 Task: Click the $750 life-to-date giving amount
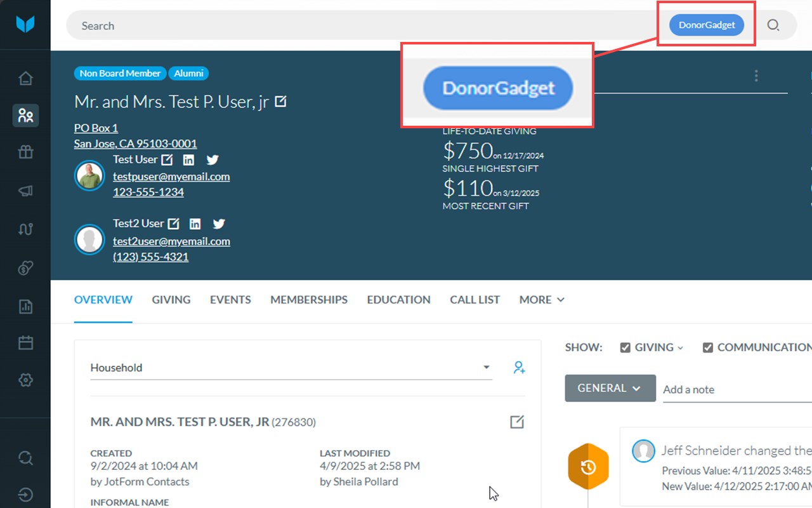468,150
